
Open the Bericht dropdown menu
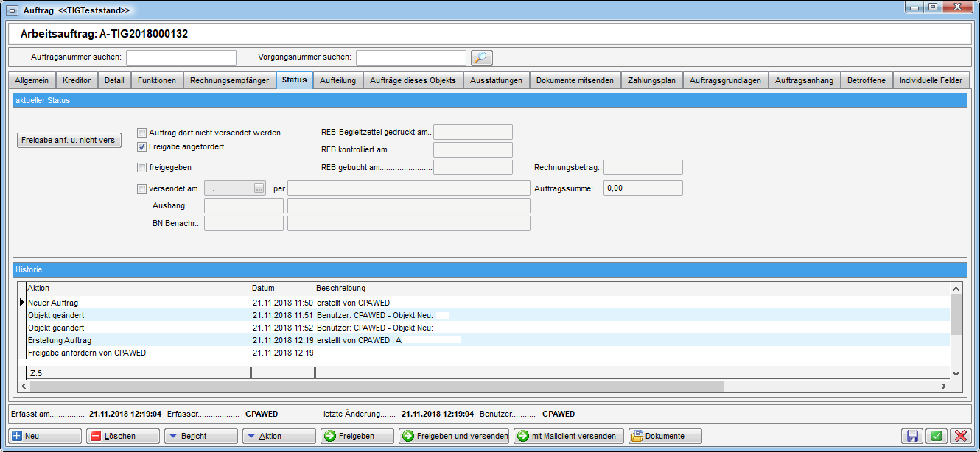point(202,436)
